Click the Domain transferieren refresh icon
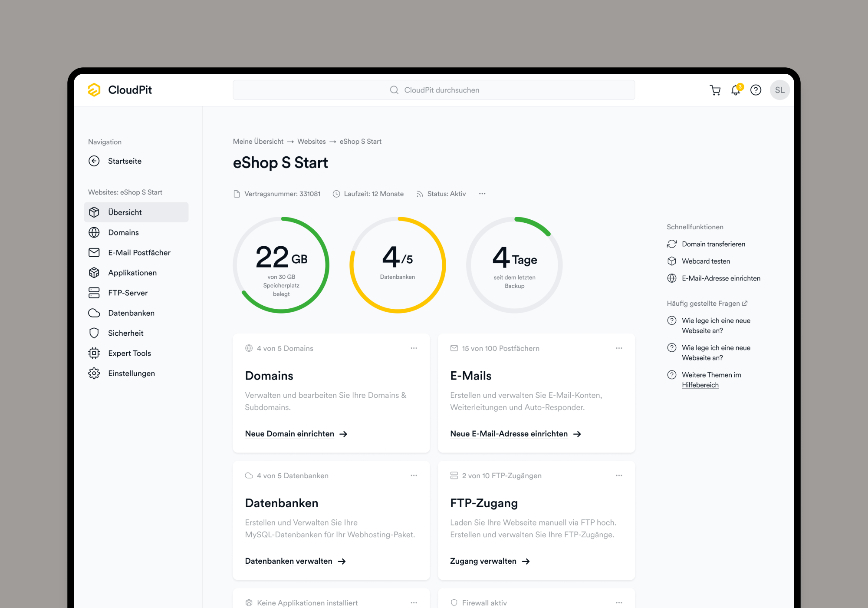Image resolution: width=868 pixels, height=608 pixels. pyautogui.click(x=671, y=244)
